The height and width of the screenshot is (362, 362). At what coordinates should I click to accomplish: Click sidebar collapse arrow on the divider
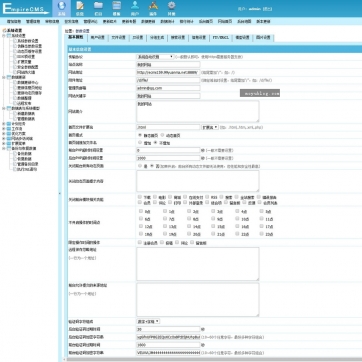point(60,193)
